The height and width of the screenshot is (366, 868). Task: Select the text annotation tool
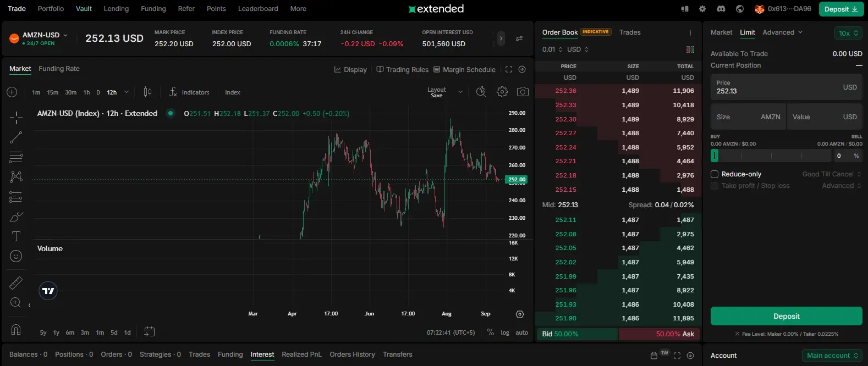click(x=16, y=236)
